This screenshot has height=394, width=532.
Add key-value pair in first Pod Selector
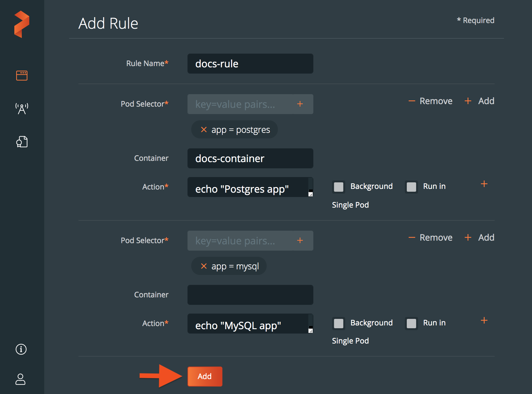point(300,104)
